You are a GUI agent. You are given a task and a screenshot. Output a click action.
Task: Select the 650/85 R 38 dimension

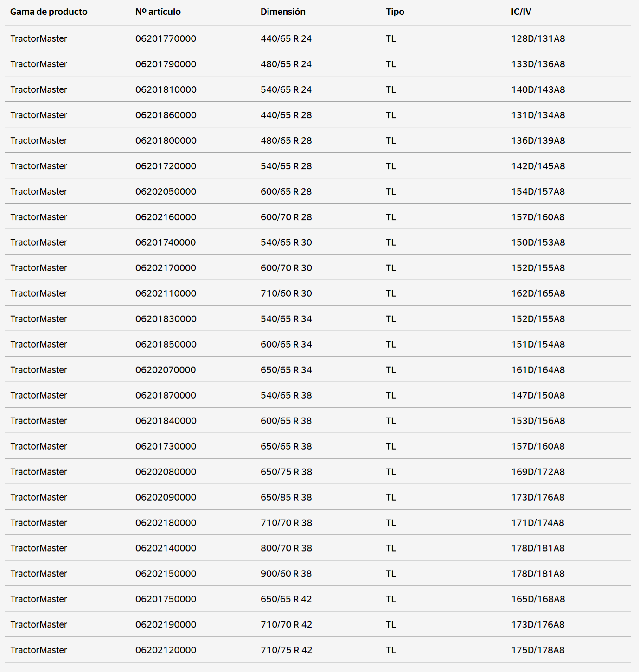pyautogui.click(x=286, y=497)
